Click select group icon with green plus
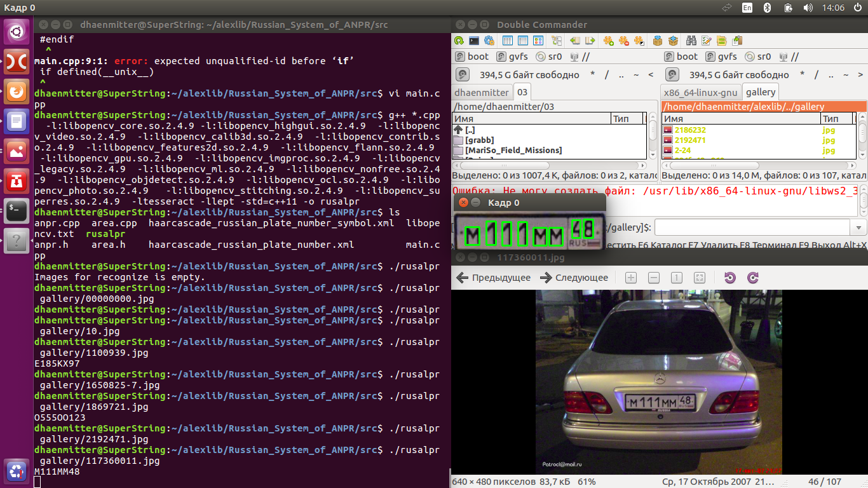 point(609,41)
